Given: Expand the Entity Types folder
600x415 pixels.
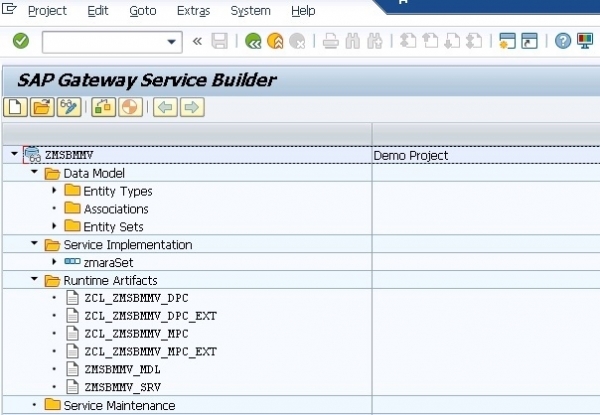Looking at the screenshot, I should (x=54, y=190).
